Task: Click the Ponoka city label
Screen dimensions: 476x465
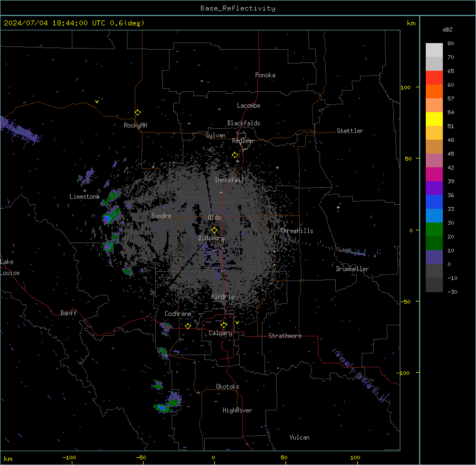Action: click(x=265, y=75)
